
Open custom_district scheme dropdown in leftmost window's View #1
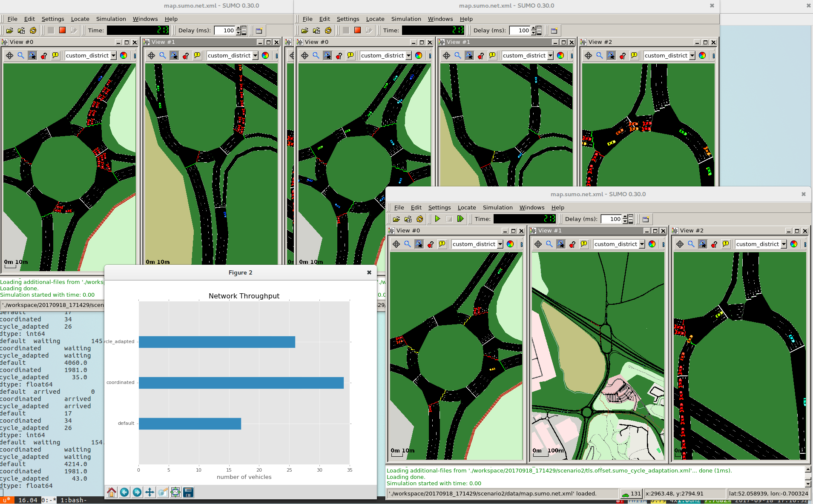pyautogui.click(x=255, y=55)
